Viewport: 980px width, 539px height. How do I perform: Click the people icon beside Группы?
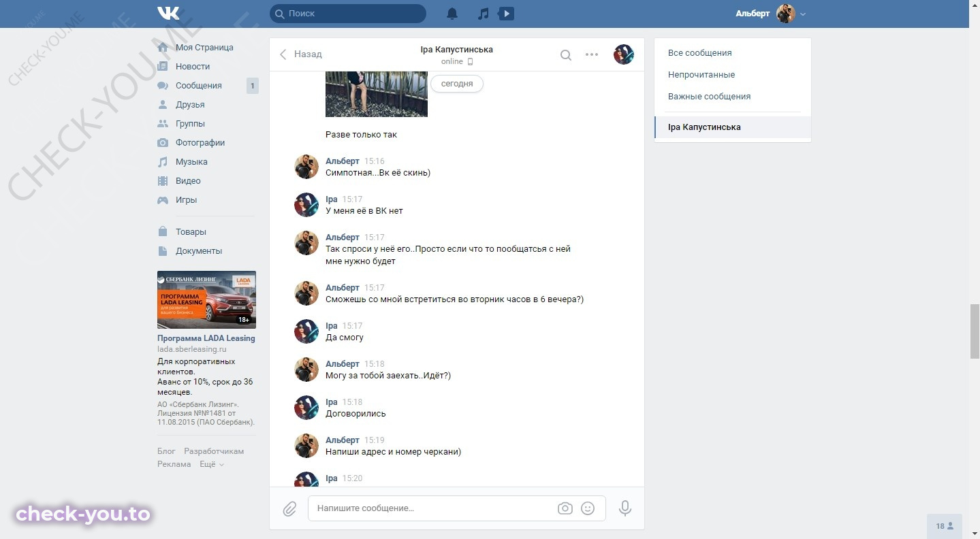(163, 124)
